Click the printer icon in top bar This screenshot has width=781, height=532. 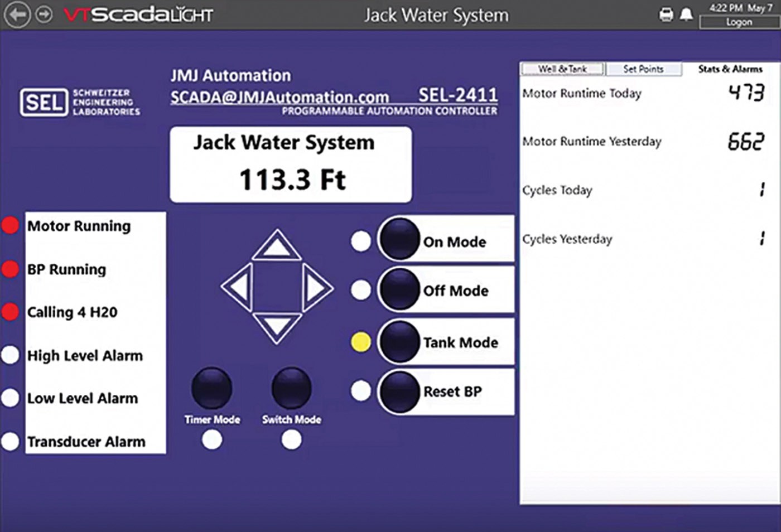[x=666, y=14]
